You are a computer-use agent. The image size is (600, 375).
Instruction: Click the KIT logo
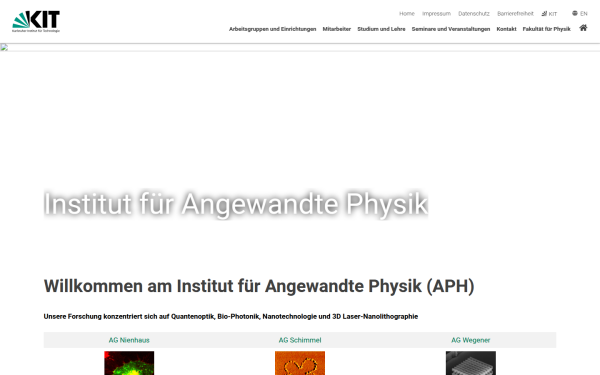pyautogui.click(x=36, y=21)
